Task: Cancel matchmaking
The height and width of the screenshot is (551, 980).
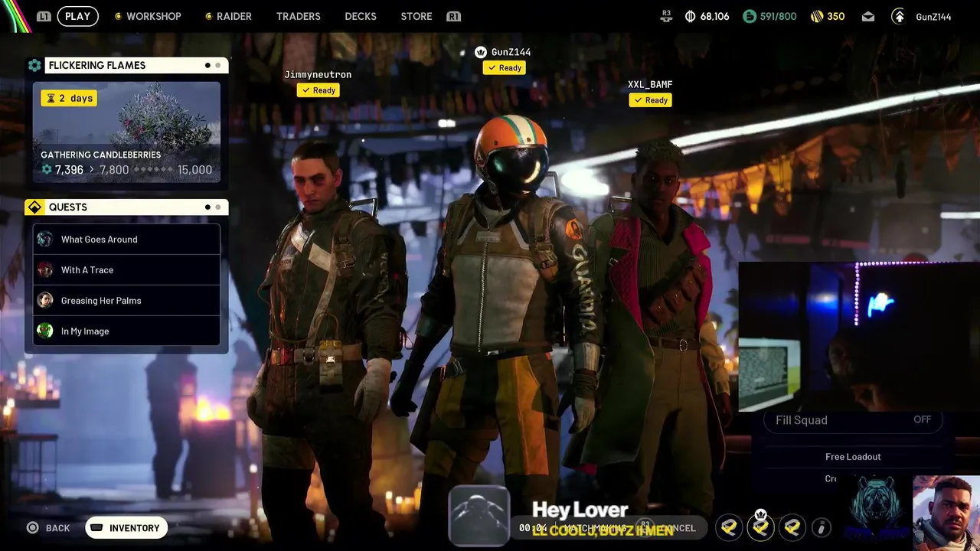Action: pyautogui.click(x=678, y=528)
